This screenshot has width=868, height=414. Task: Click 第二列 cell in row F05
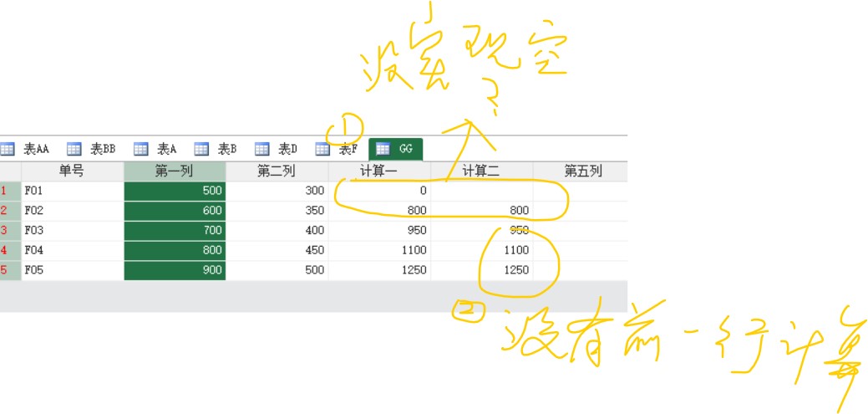pyautogui.click(x=277, y=270)
